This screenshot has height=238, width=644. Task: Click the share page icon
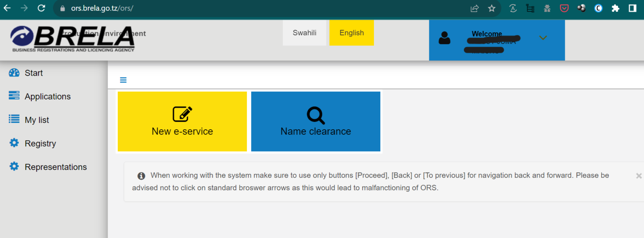475,8
